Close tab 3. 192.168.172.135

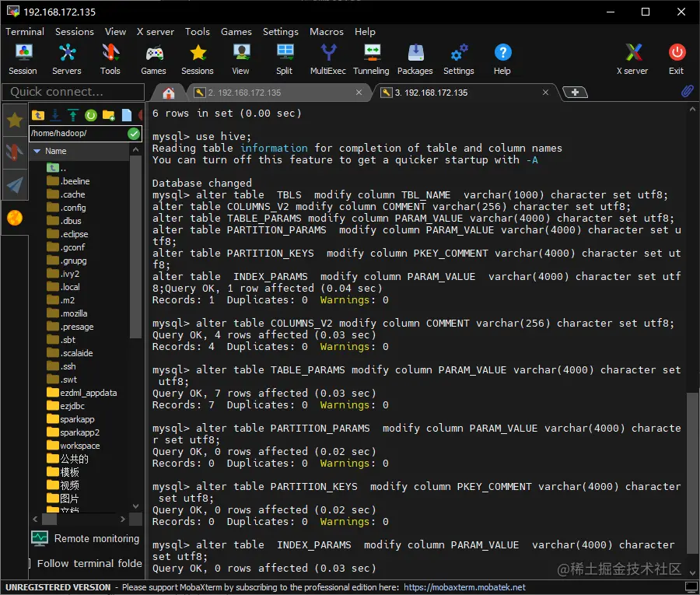coord(545,93)
